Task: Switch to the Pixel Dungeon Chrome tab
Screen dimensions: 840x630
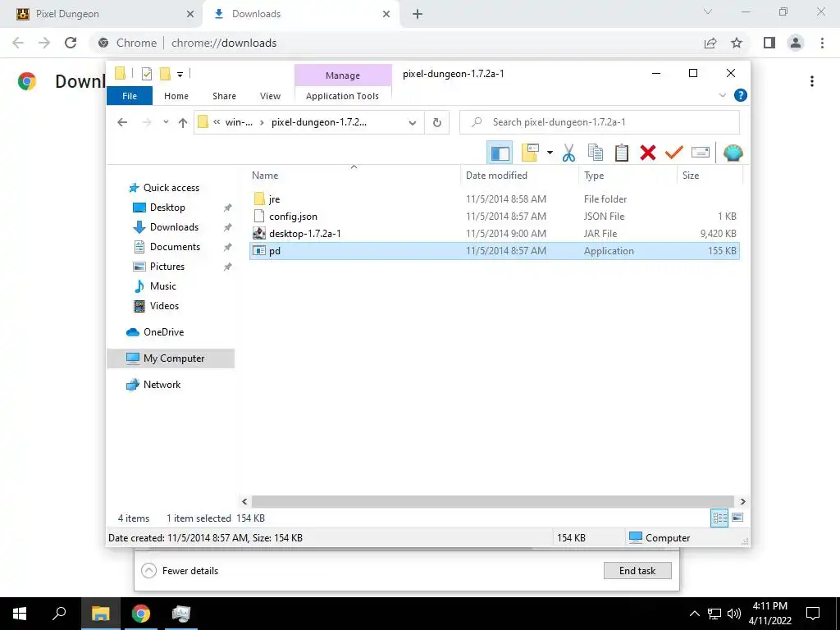Action: pyautogui.click(x=101, y=14)
